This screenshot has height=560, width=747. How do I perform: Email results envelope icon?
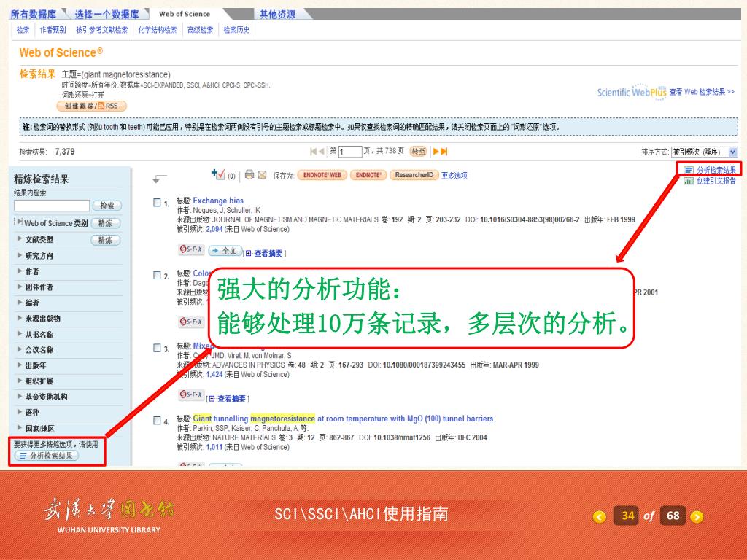262,175
